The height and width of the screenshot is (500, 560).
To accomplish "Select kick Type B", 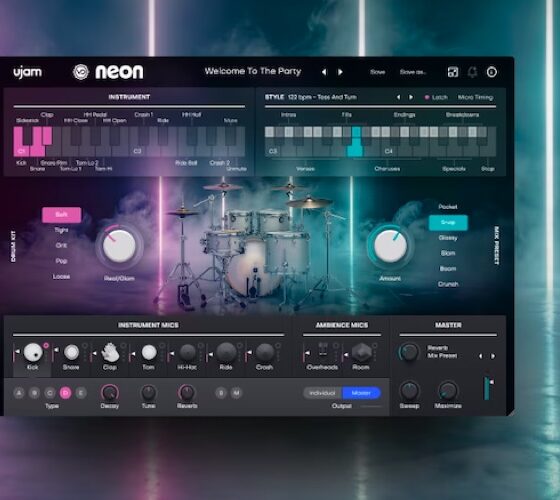I will coord(34,393).
